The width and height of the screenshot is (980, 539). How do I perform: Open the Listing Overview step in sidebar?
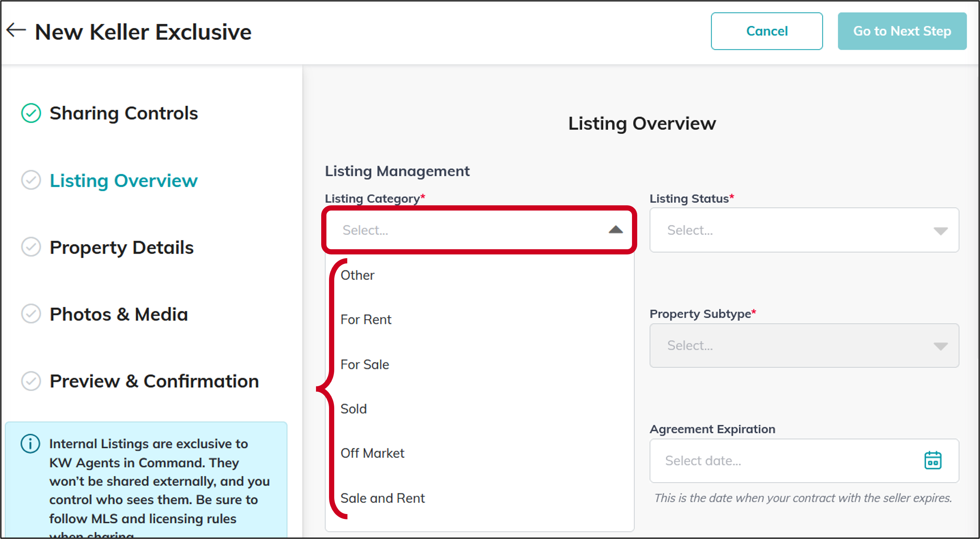click(x=124, y=180)
